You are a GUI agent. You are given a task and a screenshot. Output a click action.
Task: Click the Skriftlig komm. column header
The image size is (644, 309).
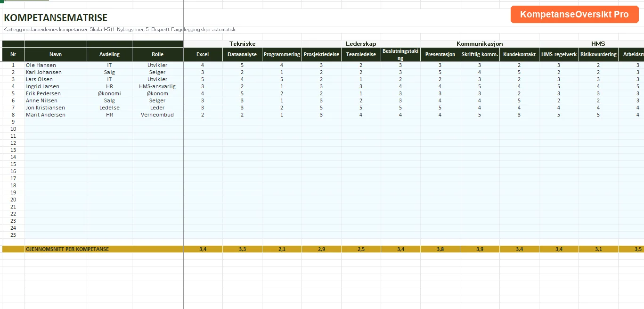480,54
